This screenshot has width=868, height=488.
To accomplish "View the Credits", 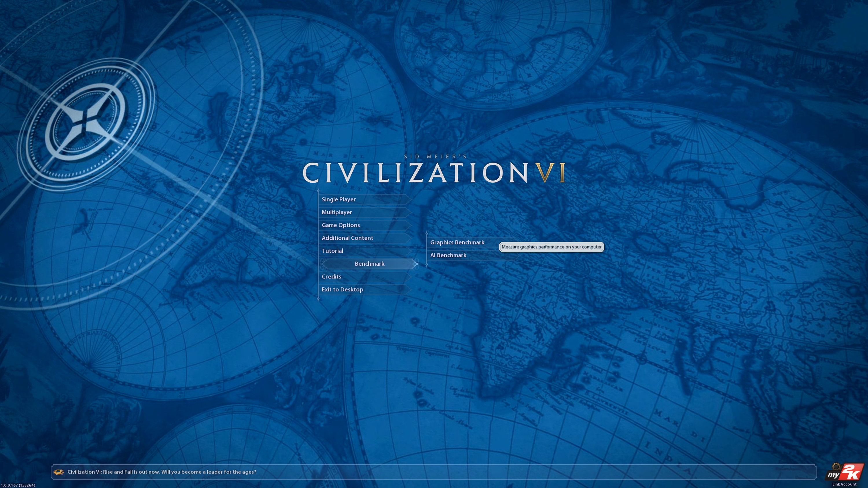I will coord(331,276).
